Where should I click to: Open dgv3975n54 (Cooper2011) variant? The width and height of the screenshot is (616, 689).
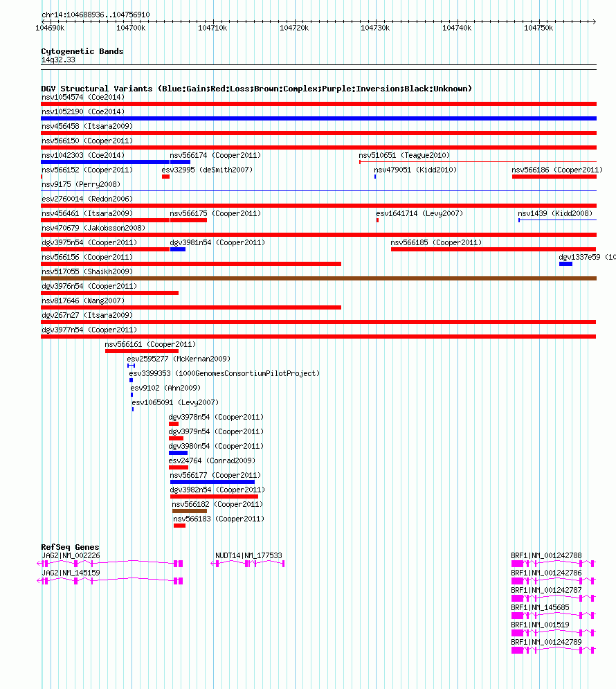coord(89,242)
